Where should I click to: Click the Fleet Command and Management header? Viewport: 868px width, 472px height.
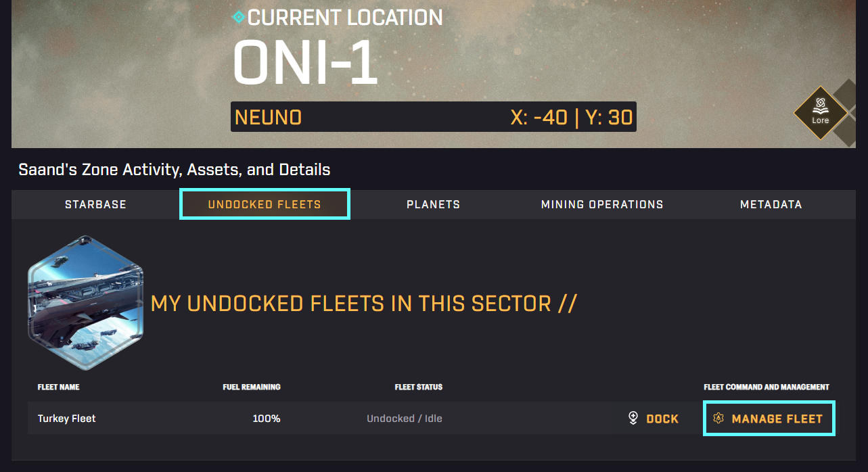[x=767, y=387]
